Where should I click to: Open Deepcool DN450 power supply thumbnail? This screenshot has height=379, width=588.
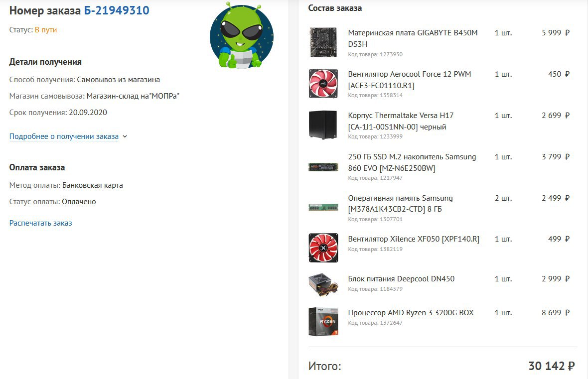(x=323, y=284)
